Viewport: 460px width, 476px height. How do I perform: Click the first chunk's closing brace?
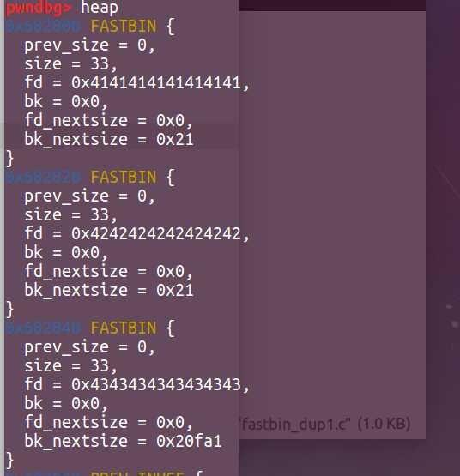click(x=9, y=159)
